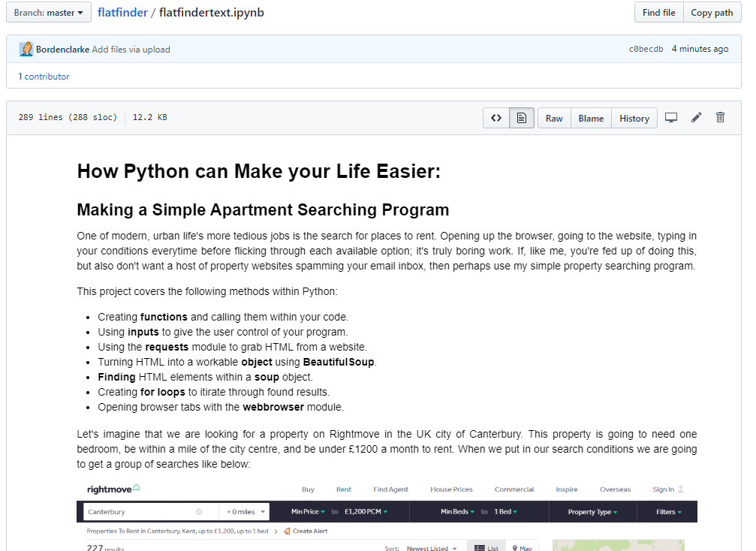Expand the Property Type dropdown

click(x=592, y=512)
